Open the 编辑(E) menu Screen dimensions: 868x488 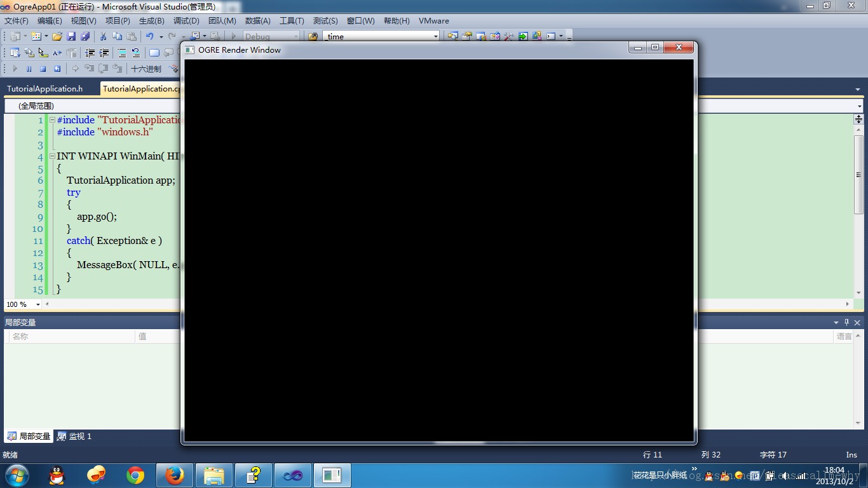50,21
